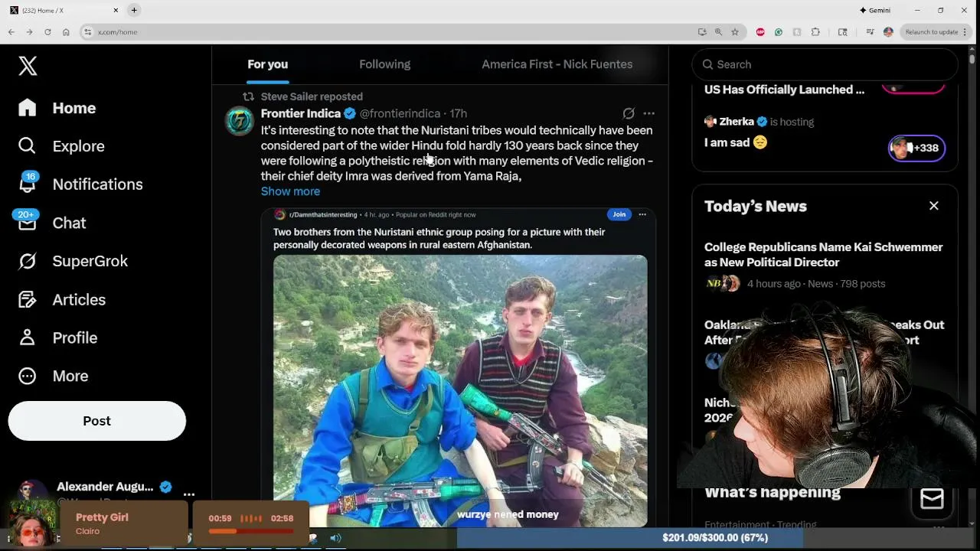Click Steve Sailer reposted label
The height and width of the screenshot is (551, 980).
pyautogui.click(x=312, y=96)
